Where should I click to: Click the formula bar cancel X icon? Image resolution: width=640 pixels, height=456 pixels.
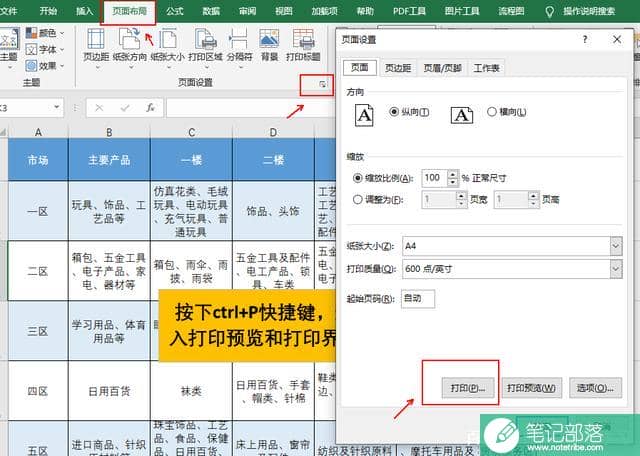tap(99, 108)
